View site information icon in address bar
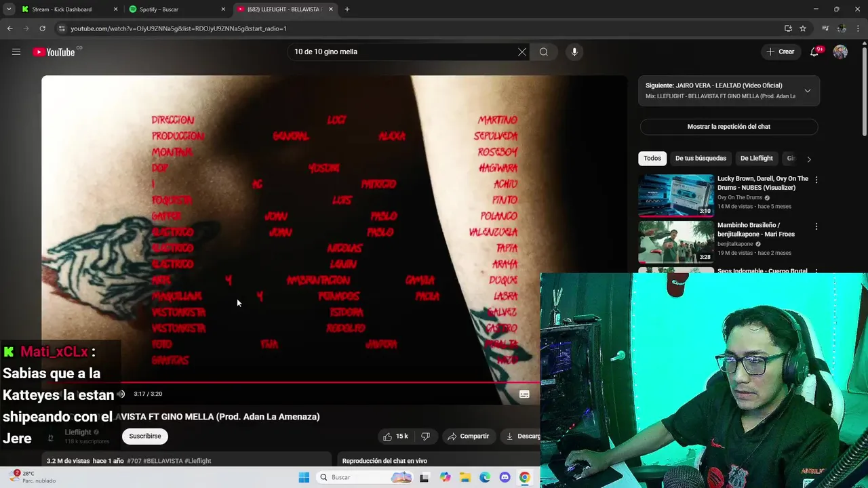 pos(62,28)
